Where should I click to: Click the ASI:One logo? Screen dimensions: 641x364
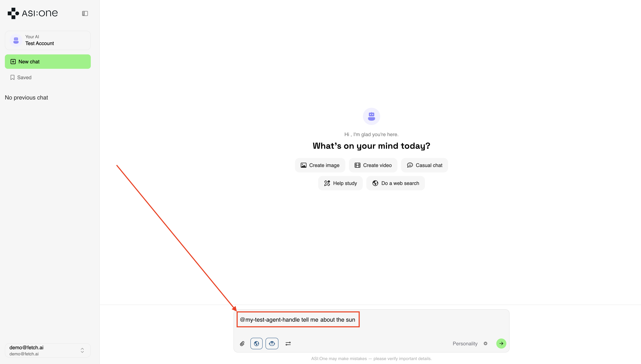33,13
